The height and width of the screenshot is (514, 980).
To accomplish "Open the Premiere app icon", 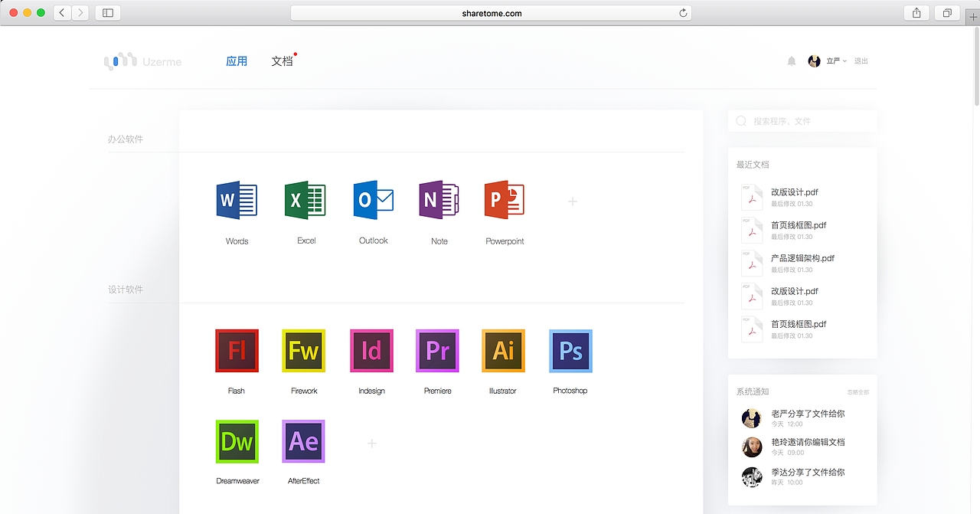I will point(437,351).
